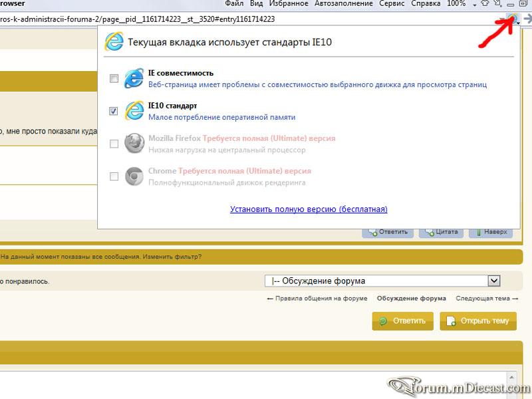Open the Сервис menu
532x399 pixels.
392,3
